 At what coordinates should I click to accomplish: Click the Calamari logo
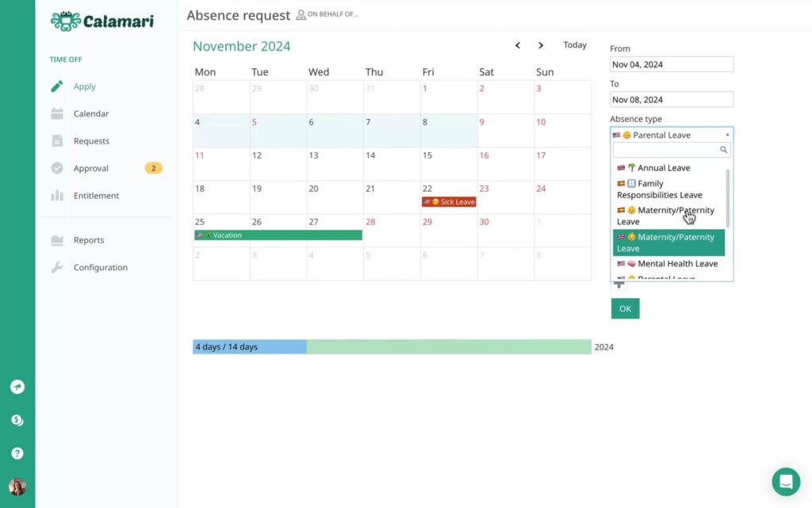coord(101,21)
